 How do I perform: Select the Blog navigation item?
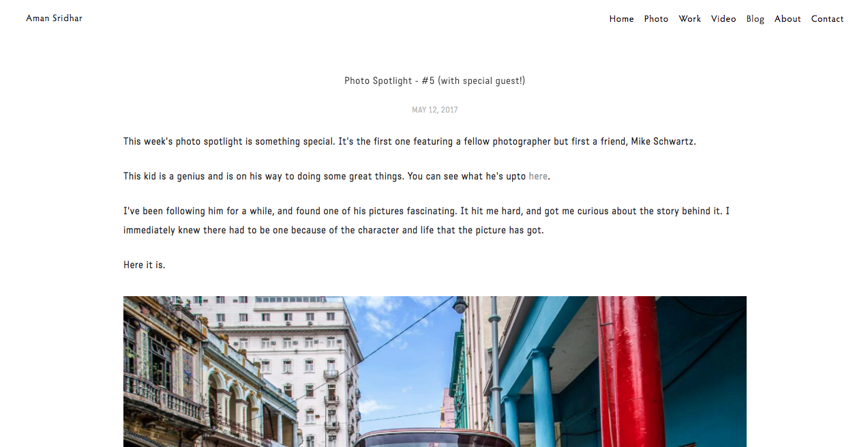click(755, 19)
